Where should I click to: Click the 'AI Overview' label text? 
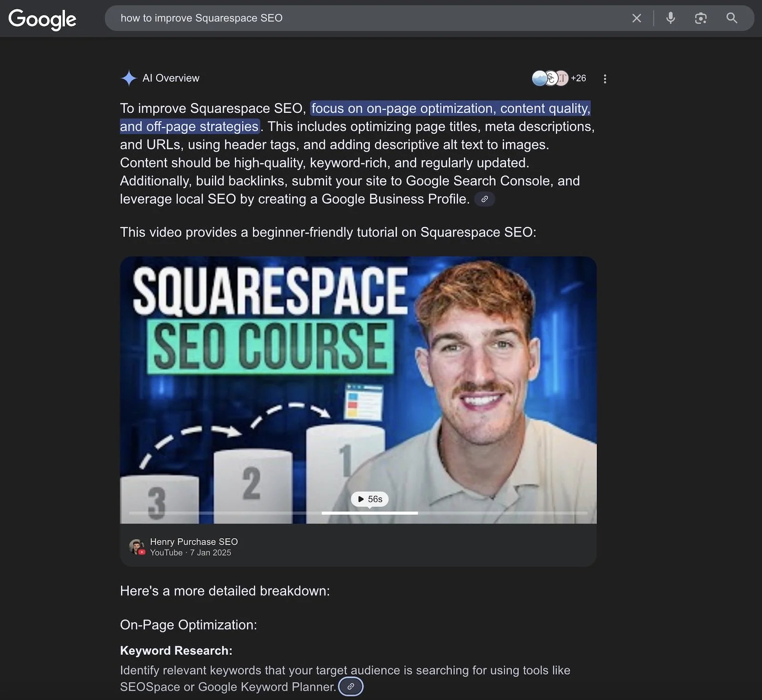pos(171,78)
